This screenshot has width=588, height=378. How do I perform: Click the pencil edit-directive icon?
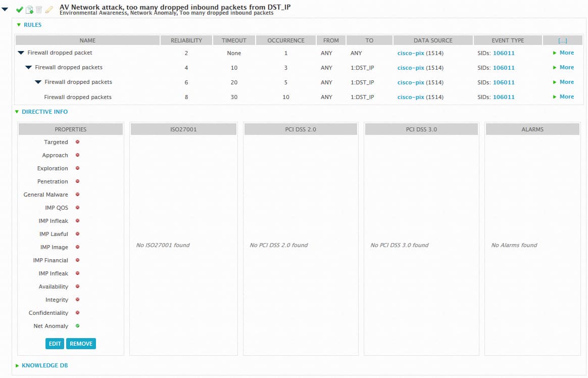49,10
